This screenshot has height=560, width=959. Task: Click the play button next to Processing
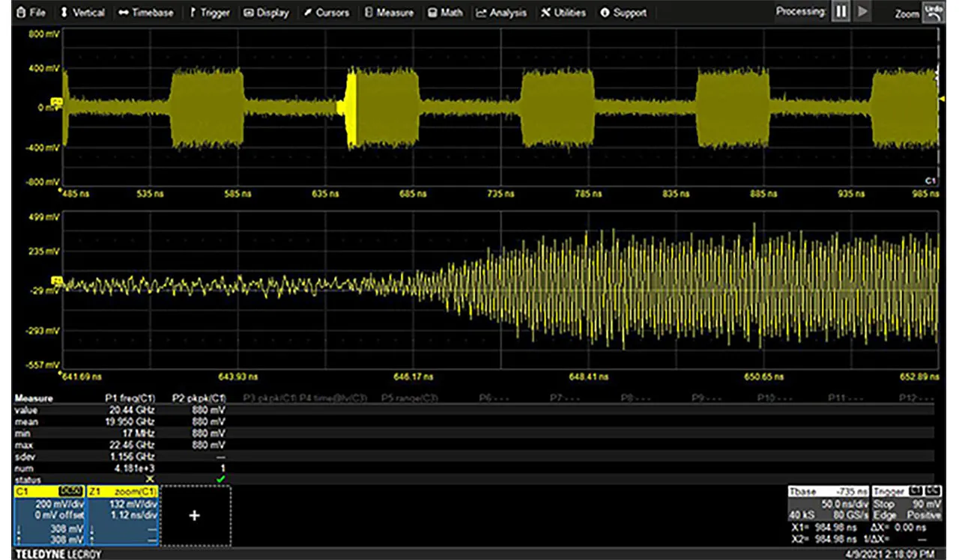point(862,12)
